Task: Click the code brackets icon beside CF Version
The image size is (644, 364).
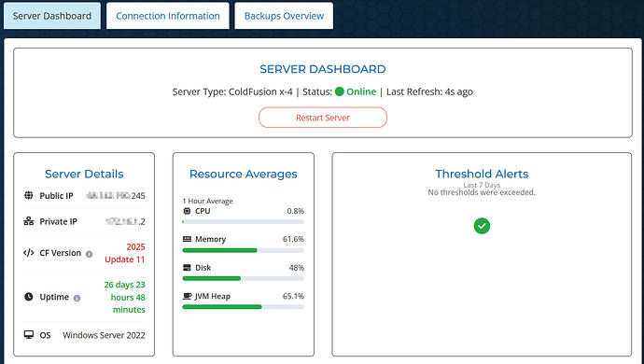Action: pyautogui.click(x=28, y=253)
